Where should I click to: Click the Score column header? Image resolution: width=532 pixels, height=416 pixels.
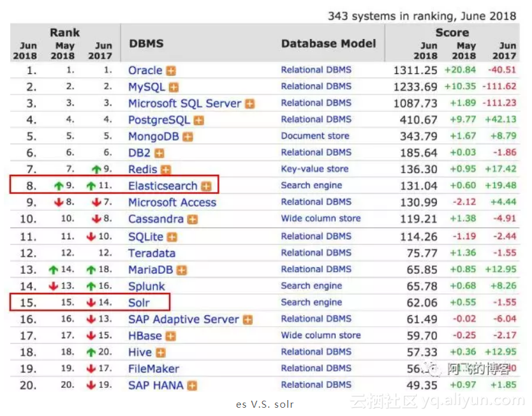[x=452, y=33]
